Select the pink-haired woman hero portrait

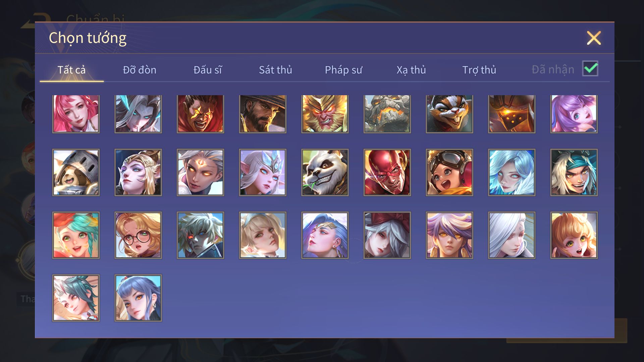[x=76, y=114]
